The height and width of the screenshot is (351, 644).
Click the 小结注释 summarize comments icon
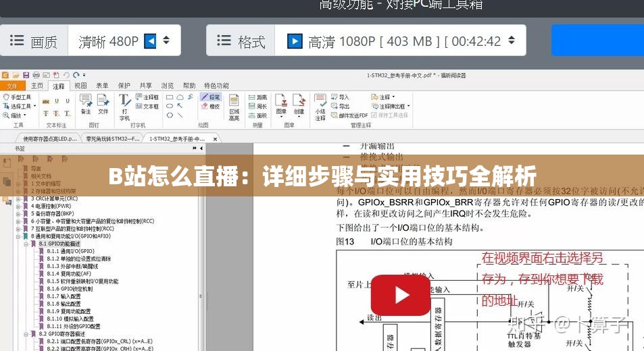[x=320, y=107]
